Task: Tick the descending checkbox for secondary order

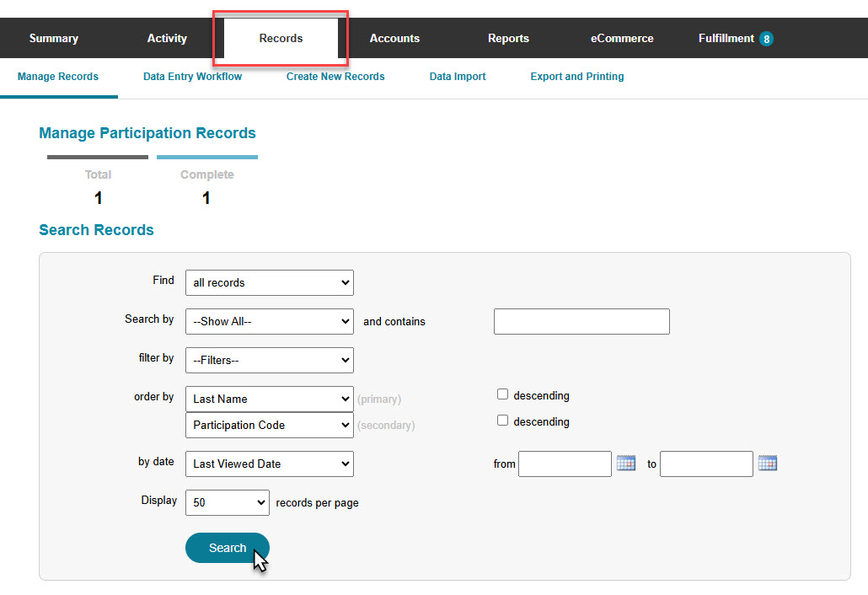Action: click(x=502, y=420)
